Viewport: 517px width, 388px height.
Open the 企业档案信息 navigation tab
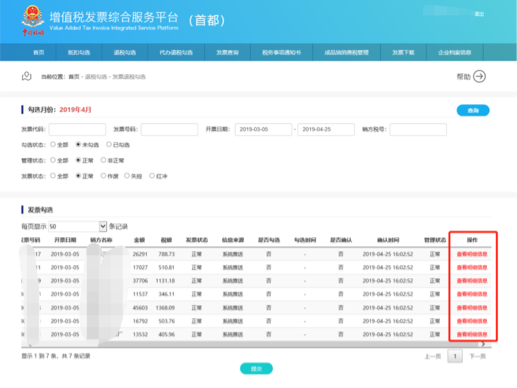[x=455, y=52]
